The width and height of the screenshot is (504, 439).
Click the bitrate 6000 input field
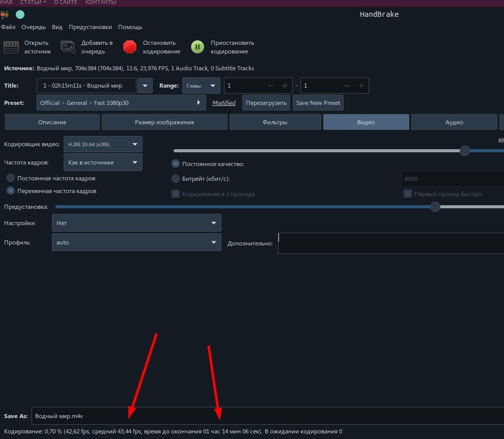pos(453,178)
